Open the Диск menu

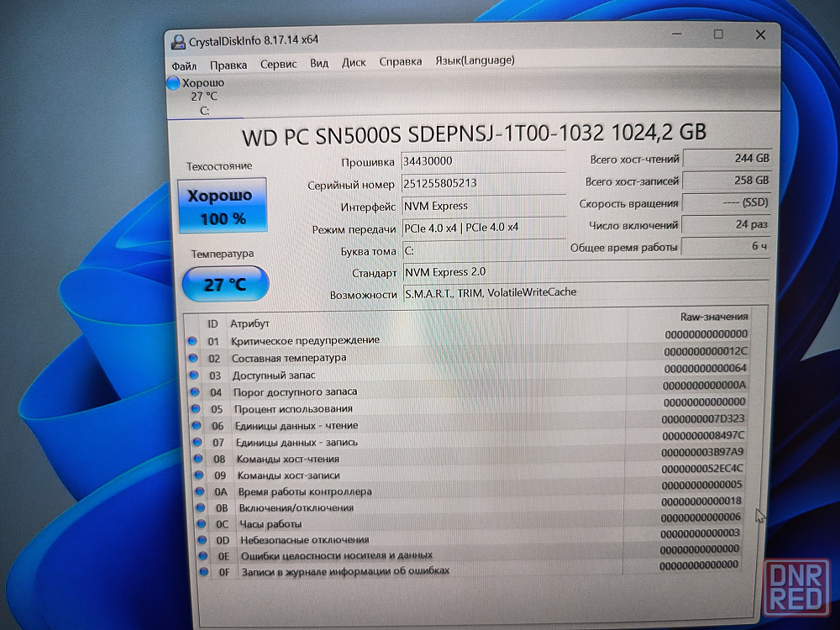pos(354,63)
